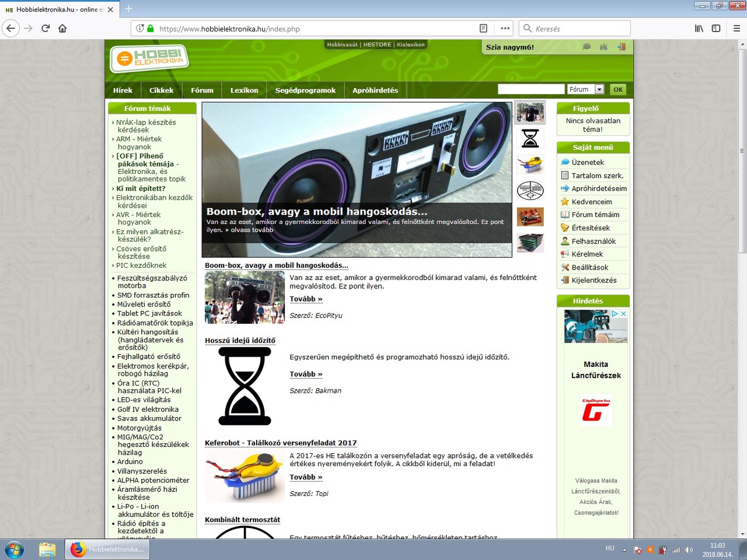Show Firefox sidebars
This screenshot has width=747, height=560.
(x=716, y=28)
